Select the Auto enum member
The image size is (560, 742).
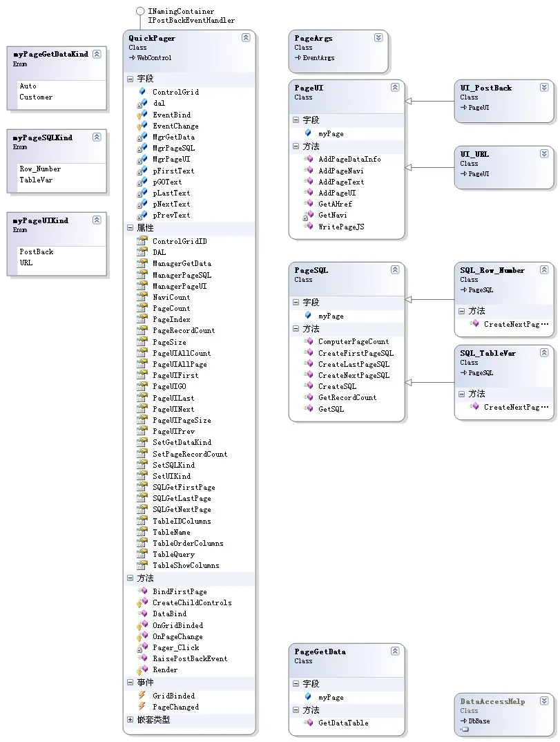click(28, 86)
